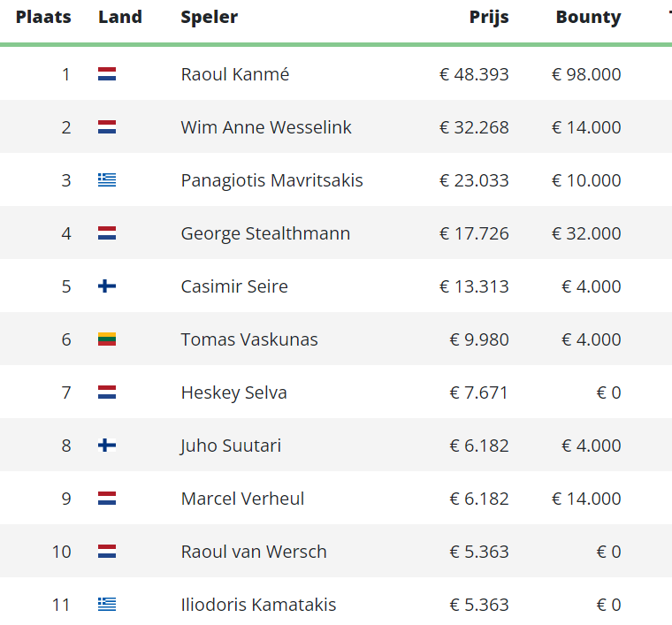This screenshot has height=625, width=672.
Task: Click the Dutch flag beside George Stealthmann
Action: click(107, 233)
